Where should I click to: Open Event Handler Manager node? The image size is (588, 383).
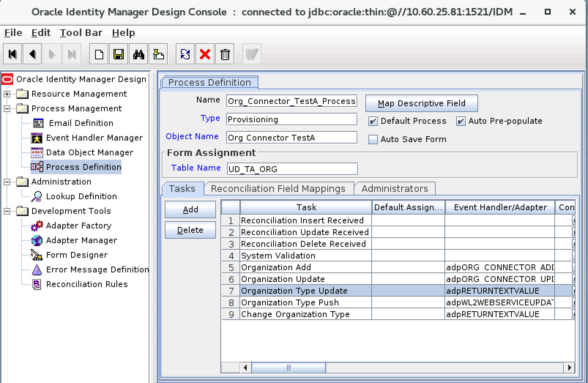[94, 138]
